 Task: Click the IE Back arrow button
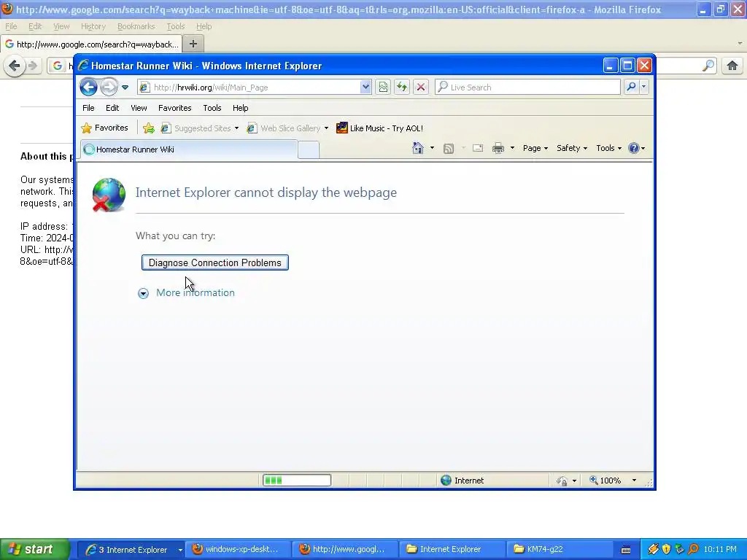coord(88,87)
